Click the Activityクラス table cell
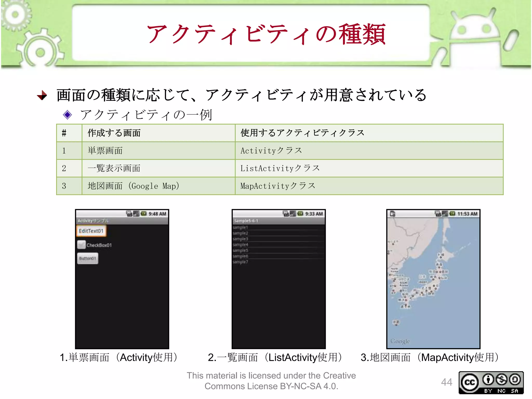 pos(369,151)
